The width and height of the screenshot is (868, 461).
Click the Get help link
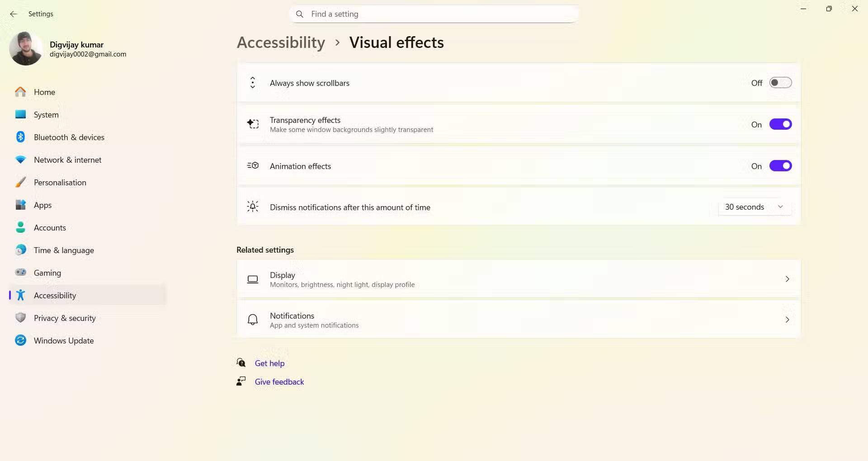269,363
